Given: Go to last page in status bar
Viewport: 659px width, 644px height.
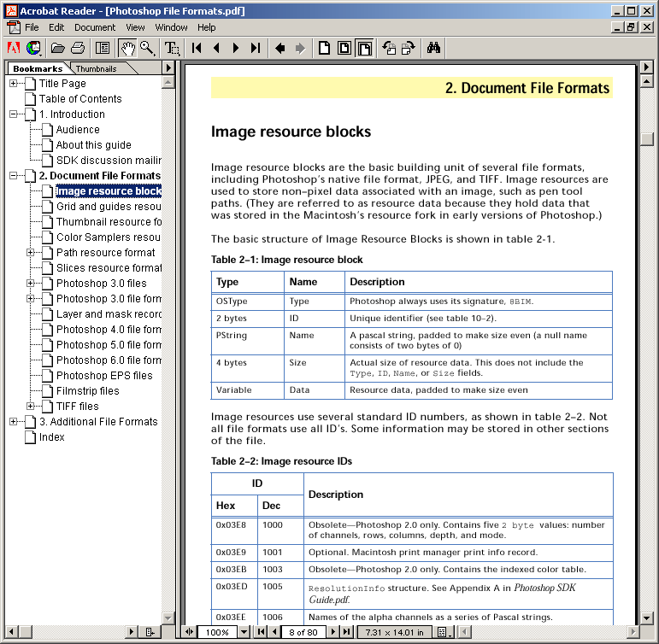Looking at the screenshot, I should pos(346,632).
